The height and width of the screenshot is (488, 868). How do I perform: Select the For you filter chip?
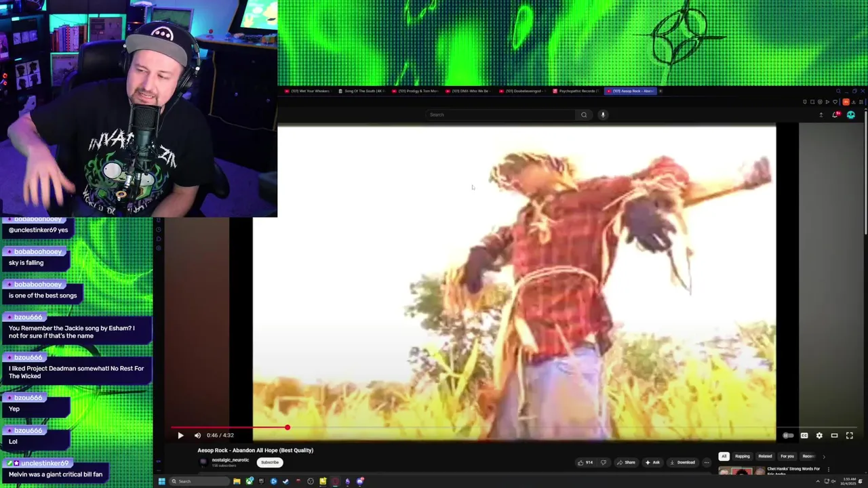[787, 456]
